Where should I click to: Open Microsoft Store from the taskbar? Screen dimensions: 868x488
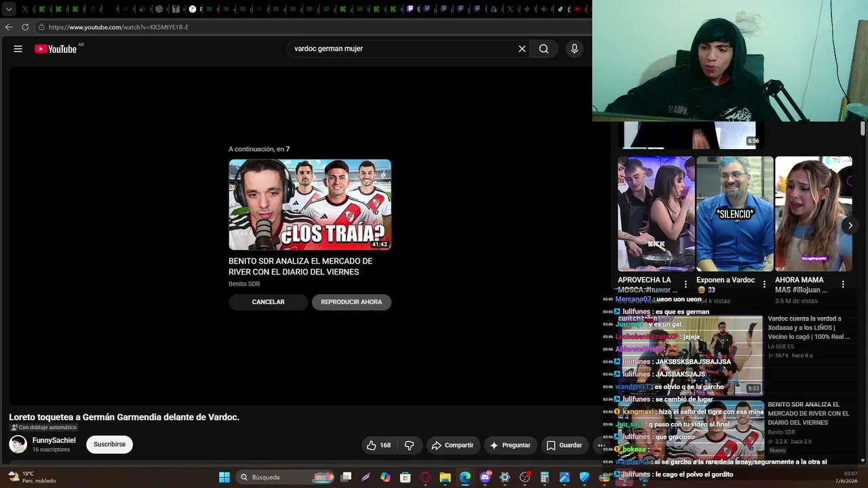point(405,477)
